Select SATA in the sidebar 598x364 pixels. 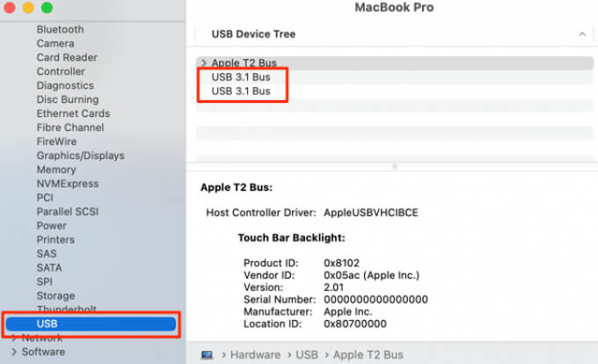coord(49,268)
